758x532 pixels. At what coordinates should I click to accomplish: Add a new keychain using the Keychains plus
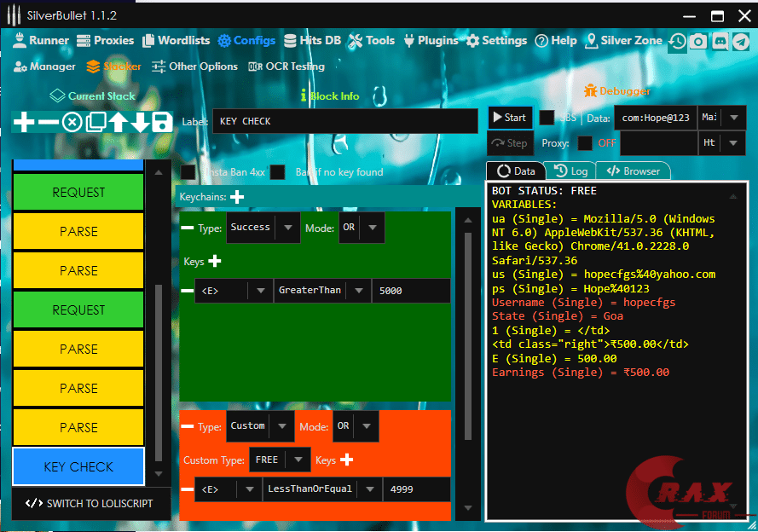point(236,197)
